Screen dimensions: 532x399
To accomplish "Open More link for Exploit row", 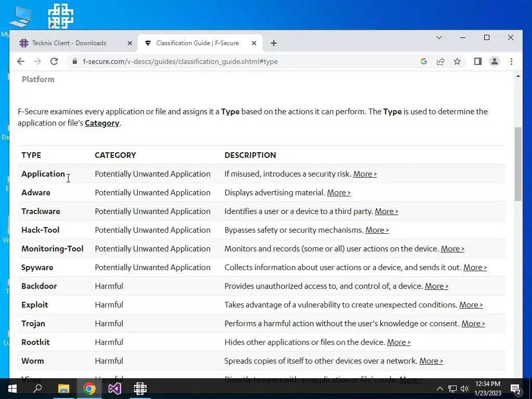I will click(x=471, y=304).
